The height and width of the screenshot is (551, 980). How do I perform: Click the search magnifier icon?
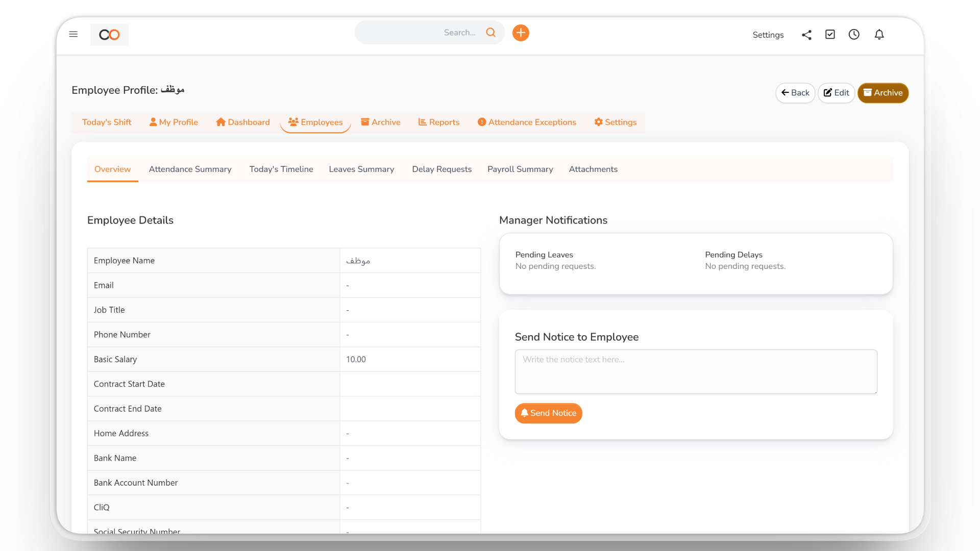(x=491, y=32)
